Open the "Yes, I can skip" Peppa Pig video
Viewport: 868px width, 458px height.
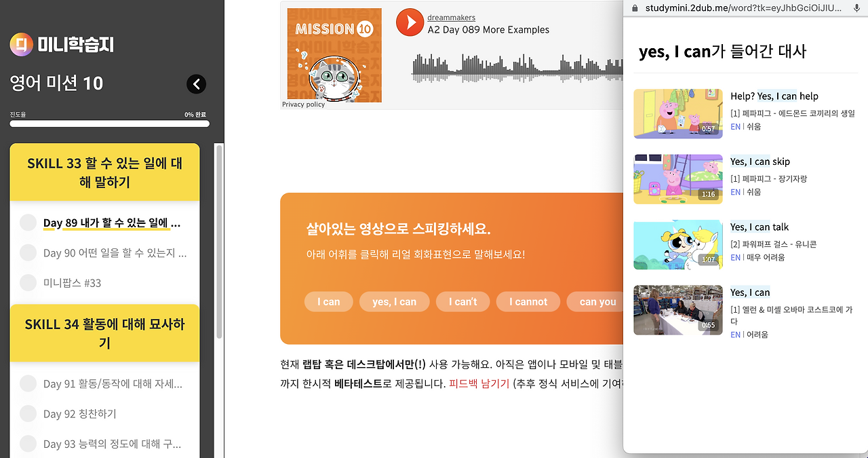[759, 161]
